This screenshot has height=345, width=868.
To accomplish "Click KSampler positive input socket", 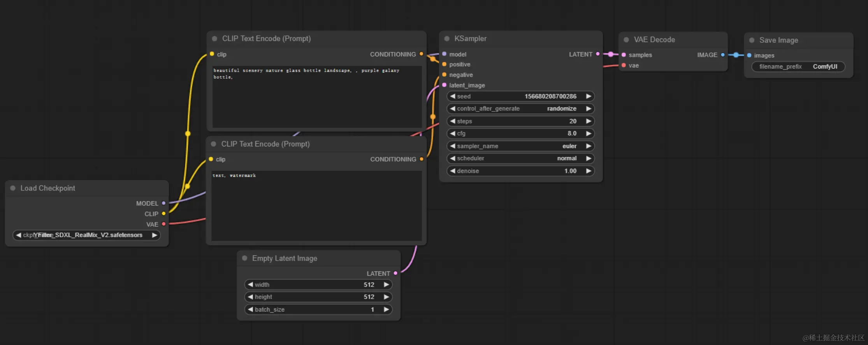I will point(444,64).
